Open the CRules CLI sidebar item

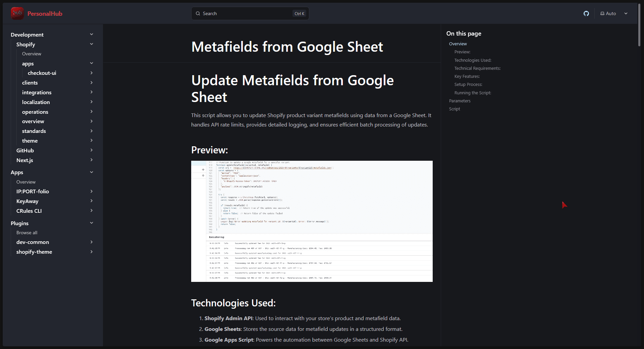point(29,211)
